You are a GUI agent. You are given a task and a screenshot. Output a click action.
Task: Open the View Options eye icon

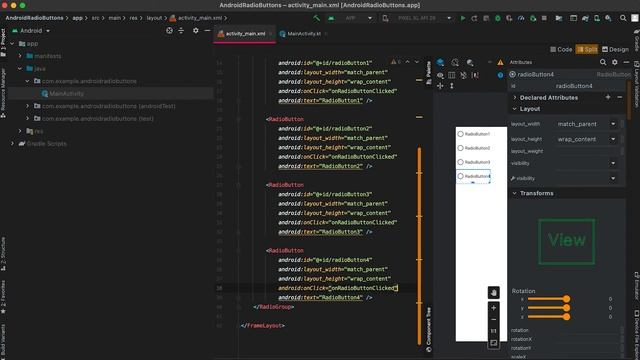click(x=440, y=75)
